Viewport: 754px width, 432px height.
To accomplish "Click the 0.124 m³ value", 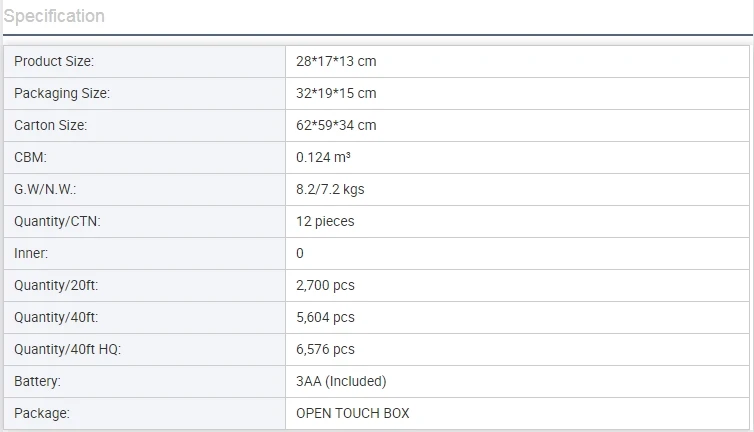I will click(323, 157).
